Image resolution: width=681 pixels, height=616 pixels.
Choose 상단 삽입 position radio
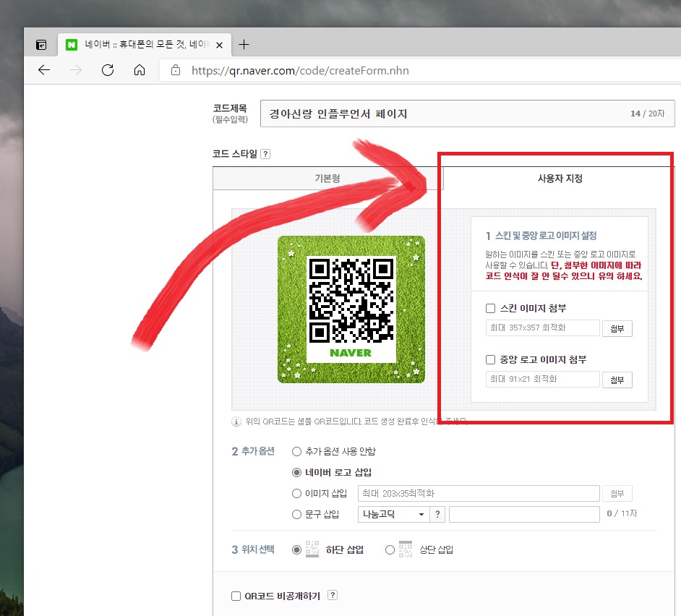tap(390, 549)
